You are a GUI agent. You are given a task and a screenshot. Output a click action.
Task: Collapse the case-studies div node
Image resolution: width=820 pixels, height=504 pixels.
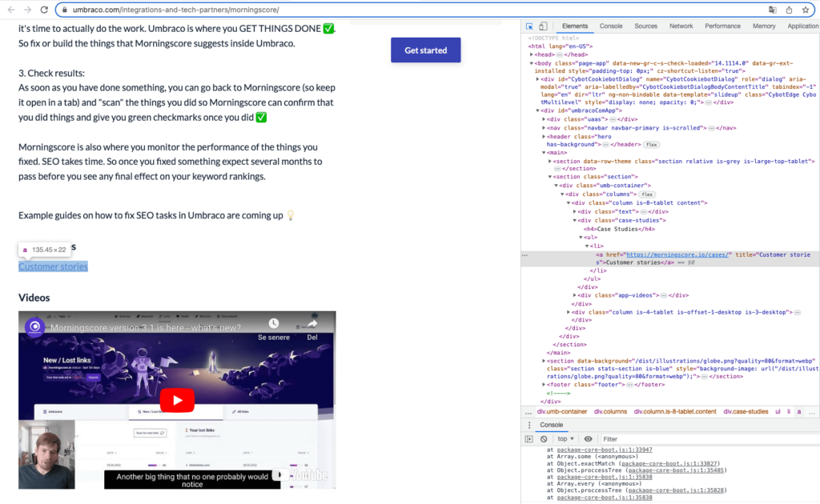575,220
